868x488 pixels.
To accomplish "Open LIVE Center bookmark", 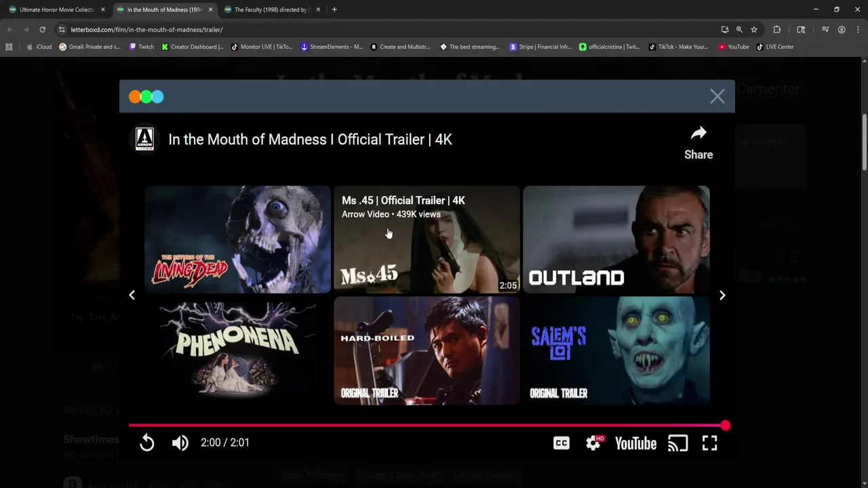I will click(774, 47).
